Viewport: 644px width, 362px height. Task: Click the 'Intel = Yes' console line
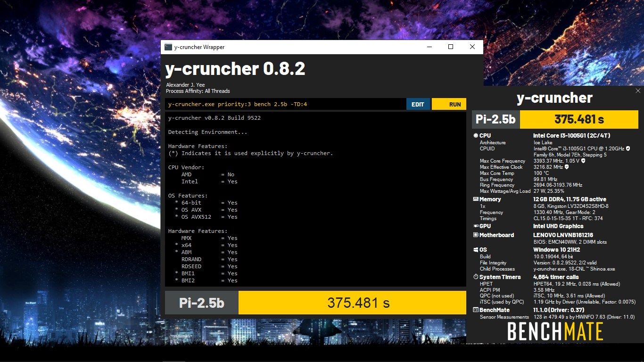click(x=209, y=181)
